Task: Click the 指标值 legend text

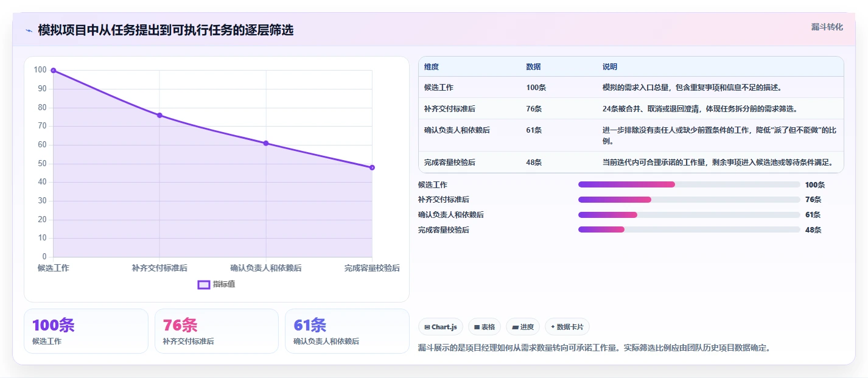Action: click(x=224, y=284)
